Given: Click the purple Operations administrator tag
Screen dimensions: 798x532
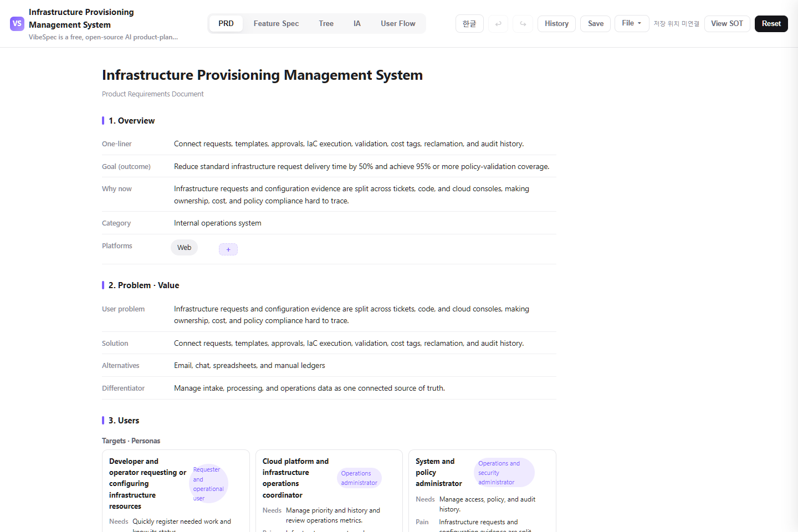Looking at the screenshot, I should [x=359, y=478].
